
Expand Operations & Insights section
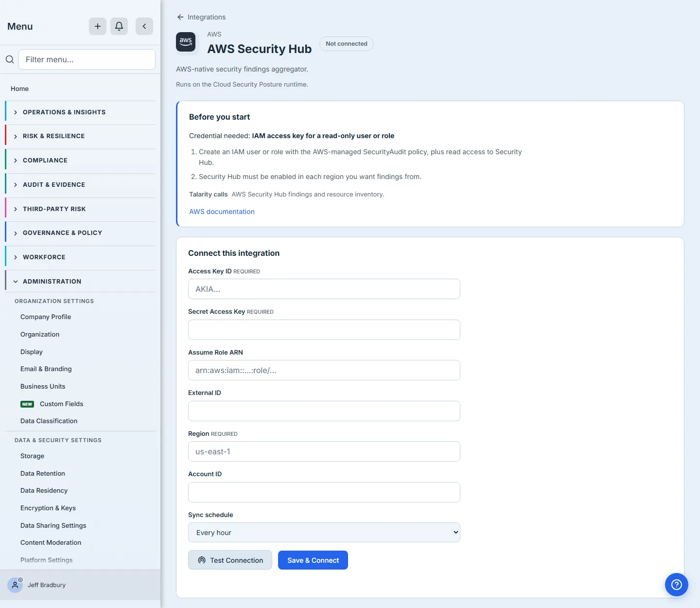pos(81,112)
